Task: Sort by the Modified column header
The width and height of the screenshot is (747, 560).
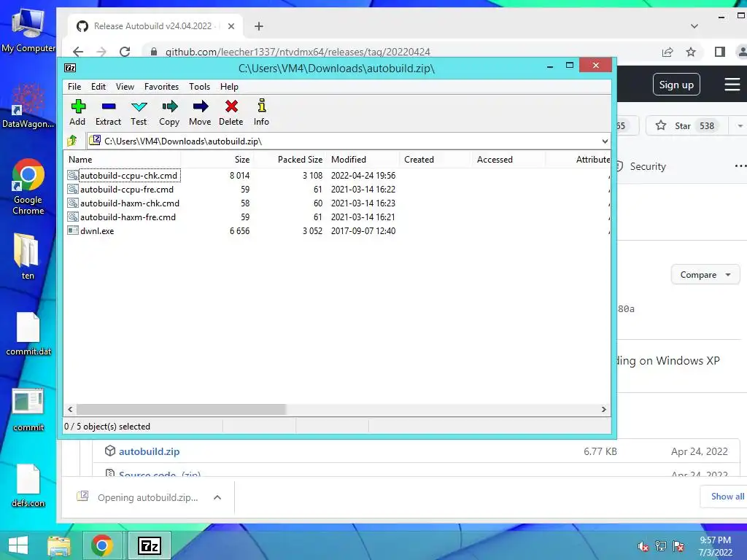Action: tap(363, 160)
